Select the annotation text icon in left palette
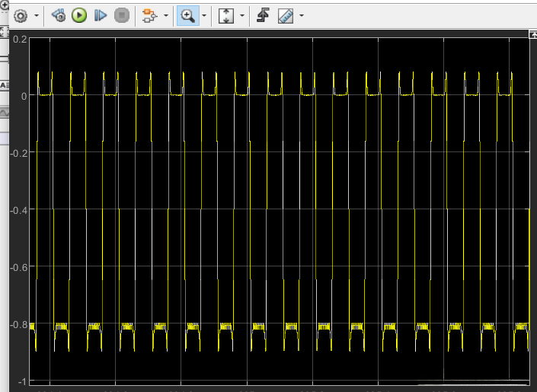537x392 pixels. point(3,84)
